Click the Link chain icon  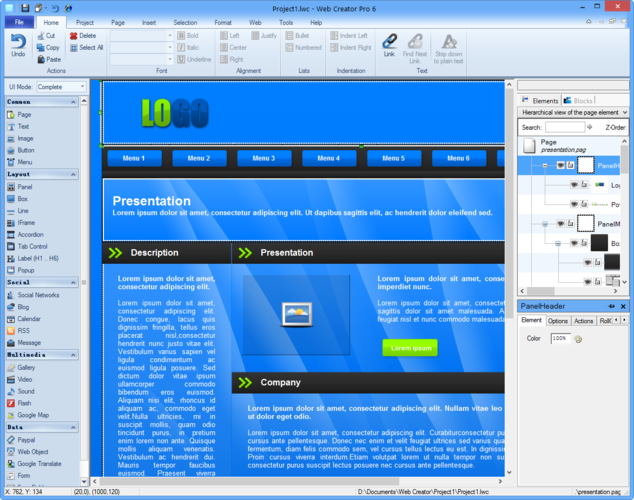click(x=389, y=41)
